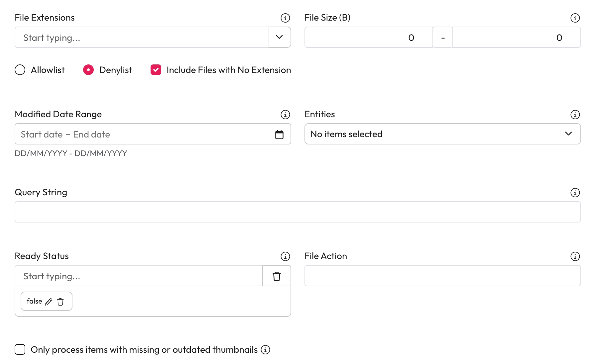Enable only process missing thumbnails checkbox
Screen dimensions: 595x364
[x=20, y=350]
